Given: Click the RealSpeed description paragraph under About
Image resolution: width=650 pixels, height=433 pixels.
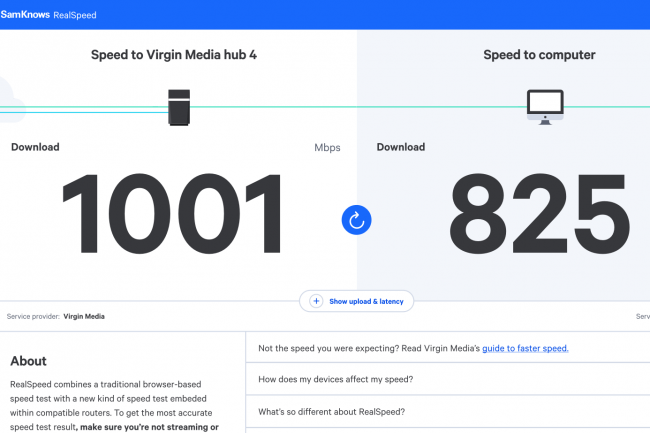Looking at the screenshot, I should [x=114, y=406].
